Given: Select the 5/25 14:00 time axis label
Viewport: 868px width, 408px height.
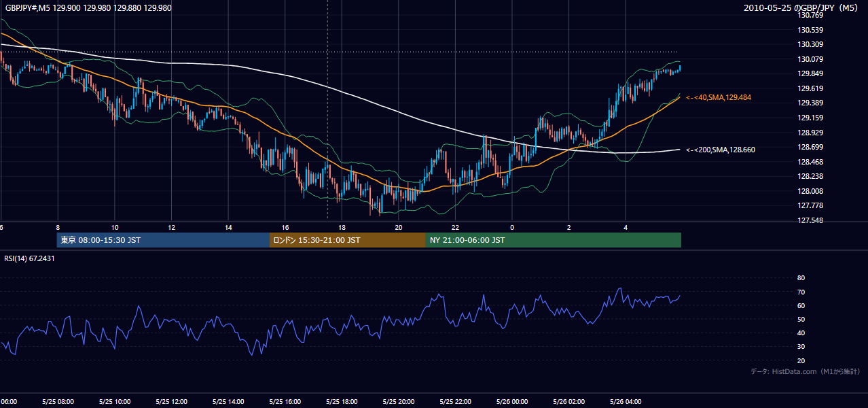Looking at the screenshot, I should pyautogui.click(x=228, y=402).
